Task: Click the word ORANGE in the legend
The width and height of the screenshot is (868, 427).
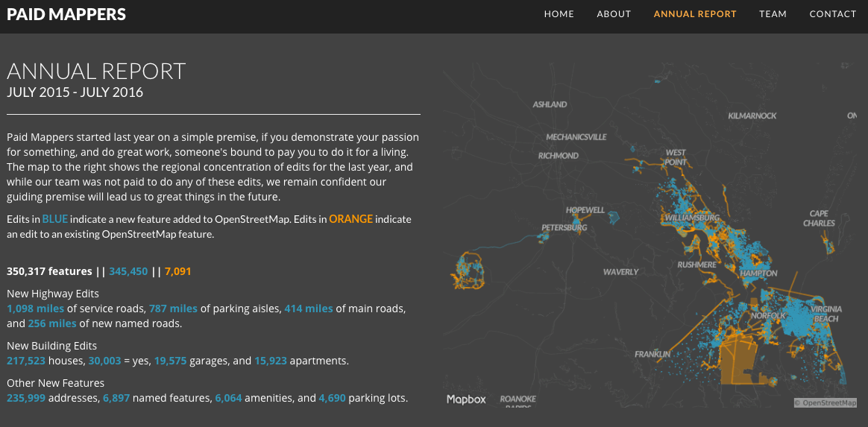Action: [351, 219]
